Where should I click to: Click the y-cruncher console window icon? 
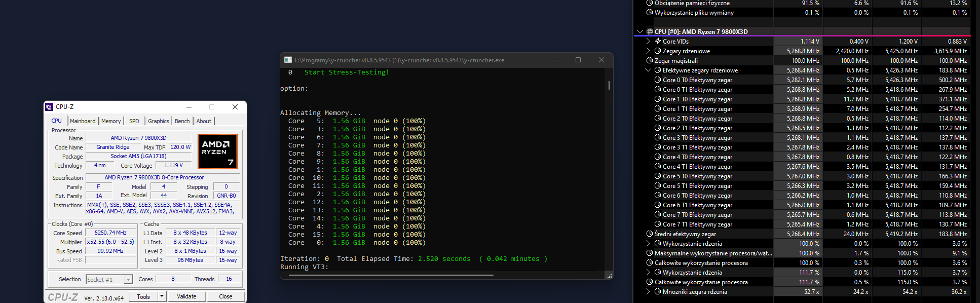[288, 60]
